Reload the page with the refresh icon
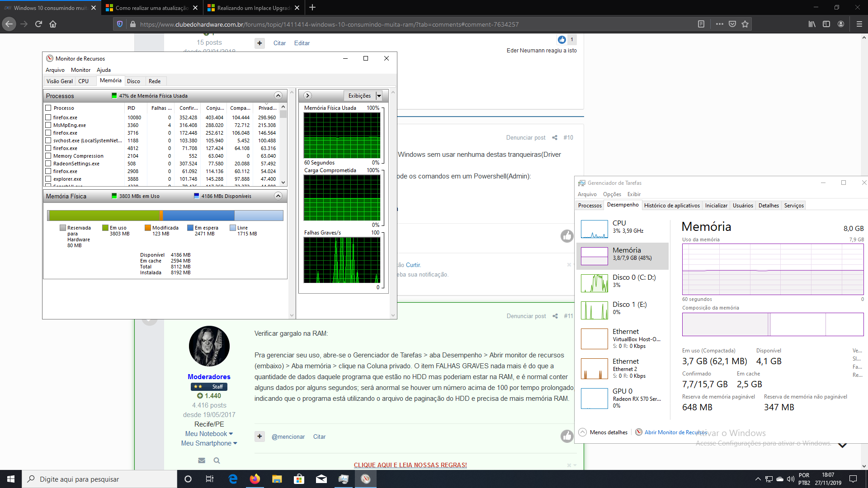 (x=38, y=24)
